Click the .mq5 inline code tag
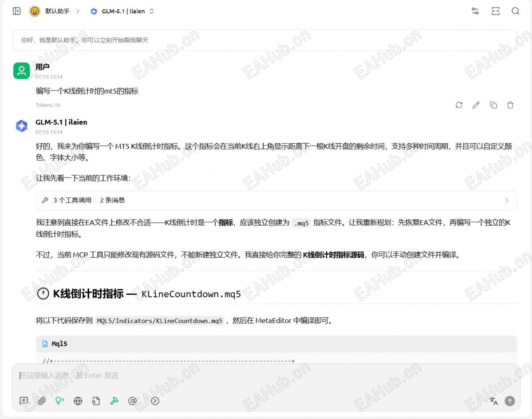This screenshot has width=532, height=419. pos(301,223)
